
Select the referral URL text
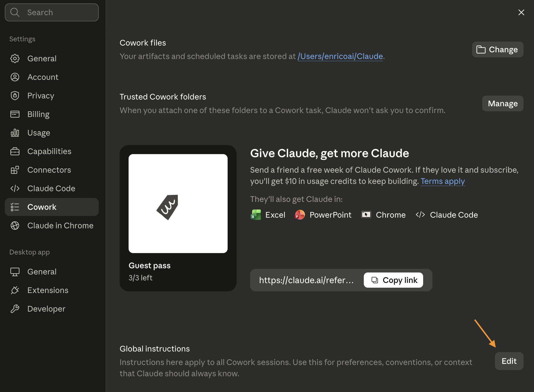click(x=306, y=280)
